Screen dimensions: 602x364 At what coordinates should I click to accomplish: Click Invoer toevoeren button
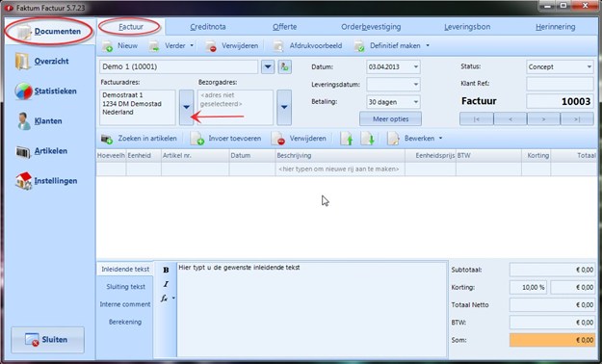[x=226, y=139]
